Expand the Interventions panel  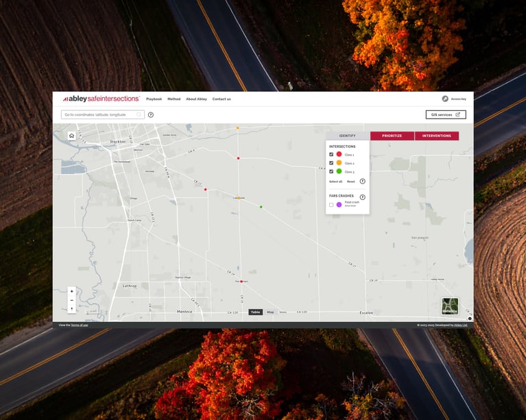click(437, 136)
